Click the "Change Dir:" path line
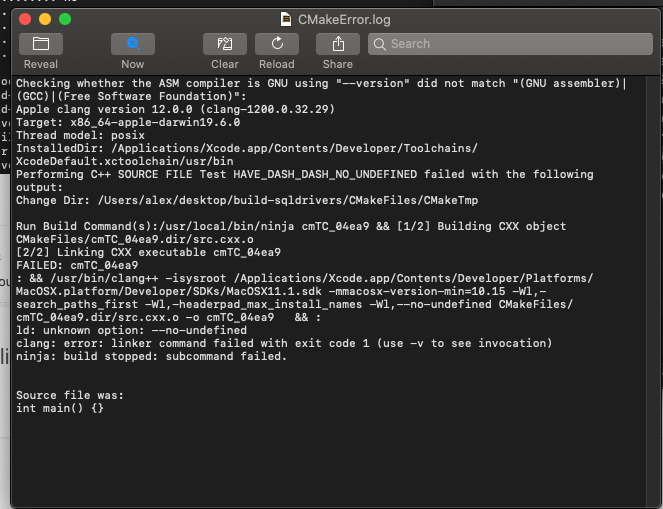 (x=247, y=200)
